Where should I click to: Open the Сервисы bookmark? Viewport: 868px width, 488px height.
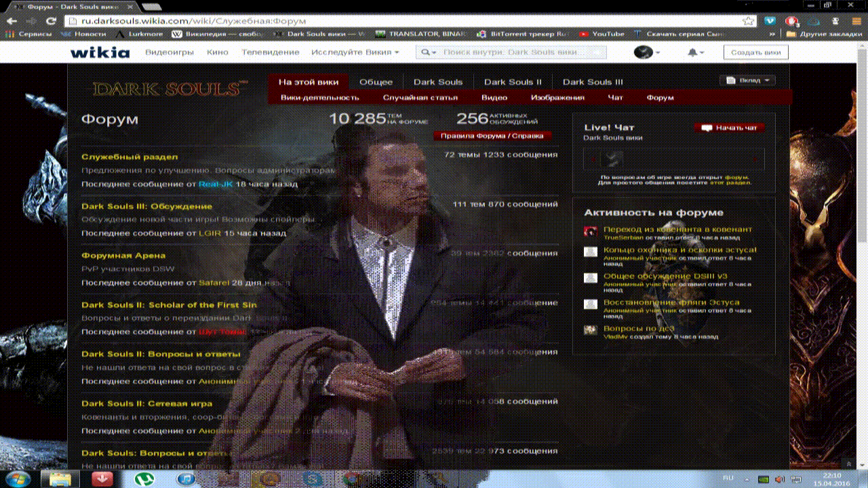coord(29,34)
